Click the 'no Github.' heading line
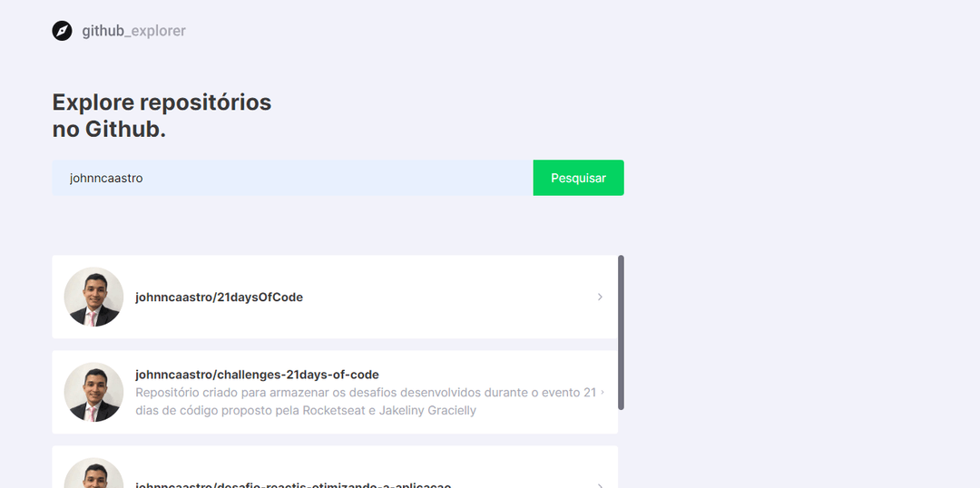 [x=110, y=130]
